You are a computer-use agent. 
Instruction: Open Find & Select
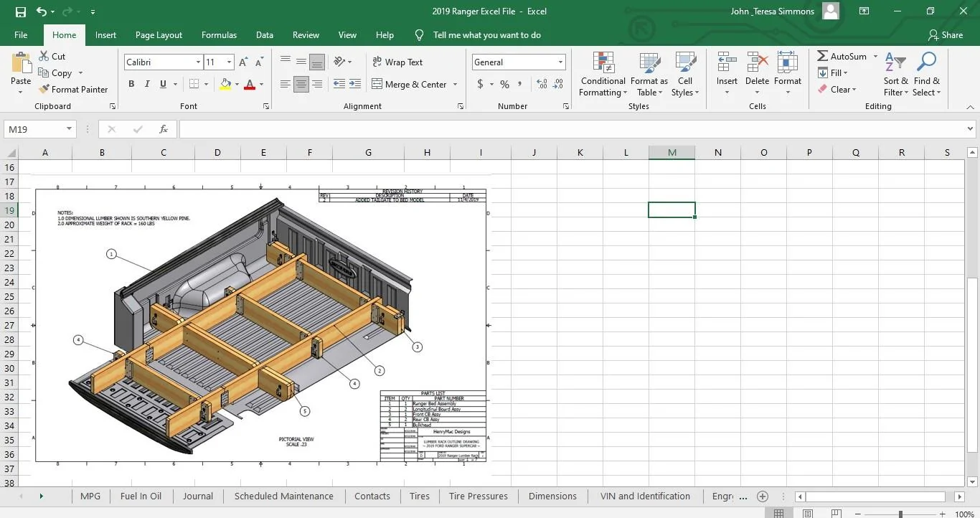click(926, 75)
